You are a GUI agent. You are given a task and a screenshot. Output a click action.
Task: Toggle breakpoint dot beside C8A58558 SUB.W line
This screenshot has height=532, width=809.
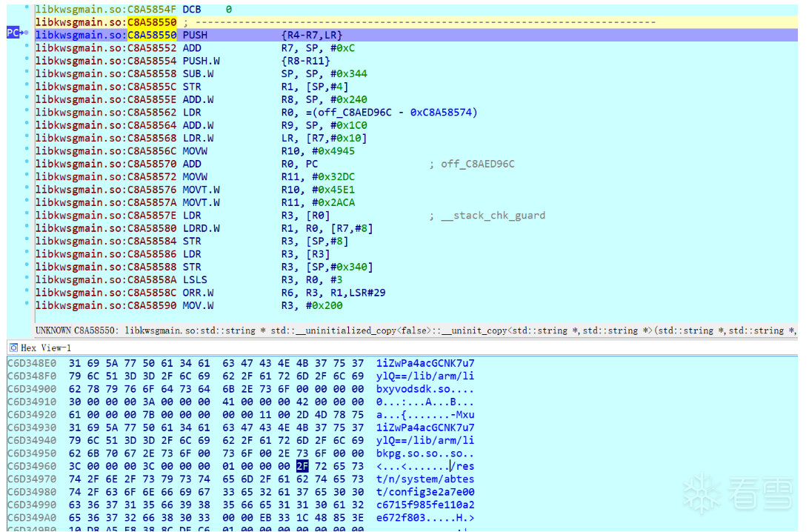click(x=27, y=72)
